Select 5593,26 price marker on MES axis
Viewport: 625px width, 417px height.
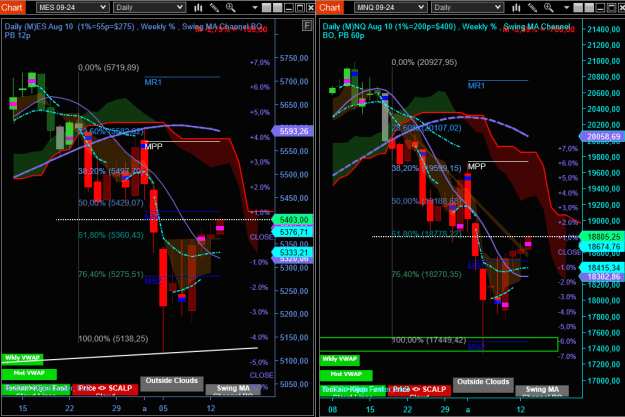pyautogui.click(x=292, y=131)
